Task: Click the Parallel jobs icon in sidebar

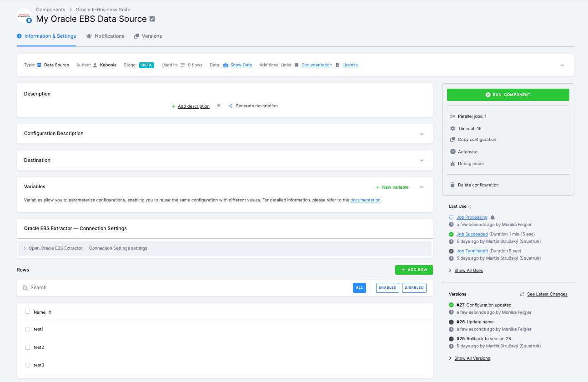Action: (x=452, y=116)
